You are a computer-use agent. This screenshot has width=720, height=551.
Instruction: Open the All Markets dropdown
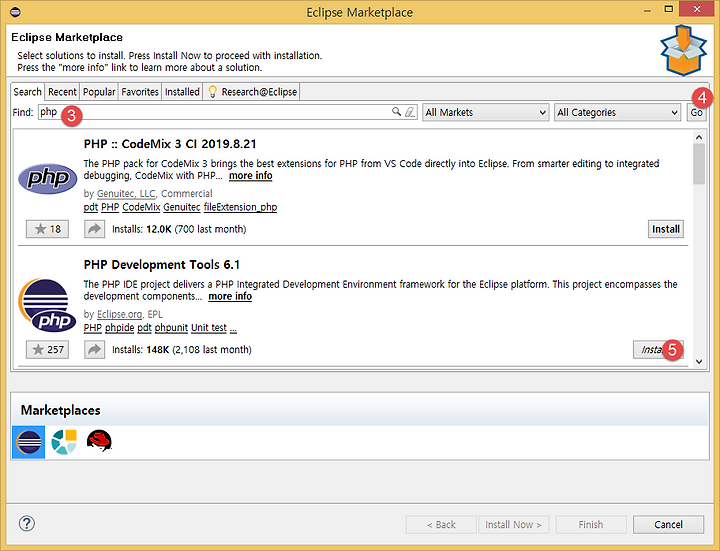click(485, 112)
